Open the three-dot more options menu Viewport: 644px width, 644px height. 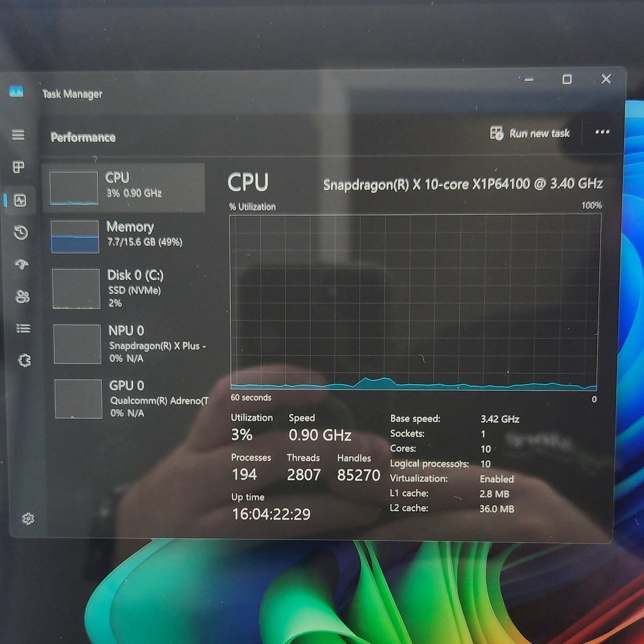(x=602, y=132)
